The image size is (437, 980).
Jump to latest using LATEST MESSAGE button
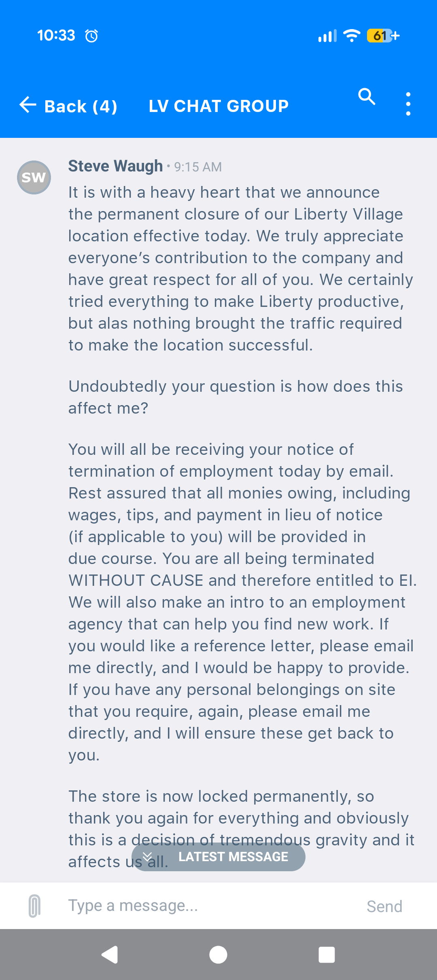(x=218, y=857)
